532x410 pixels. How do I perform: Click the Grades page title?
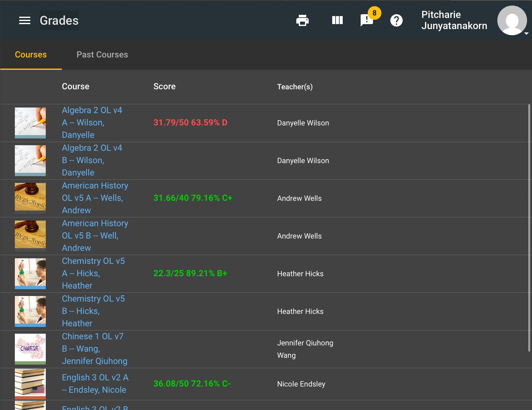(59, 20)
